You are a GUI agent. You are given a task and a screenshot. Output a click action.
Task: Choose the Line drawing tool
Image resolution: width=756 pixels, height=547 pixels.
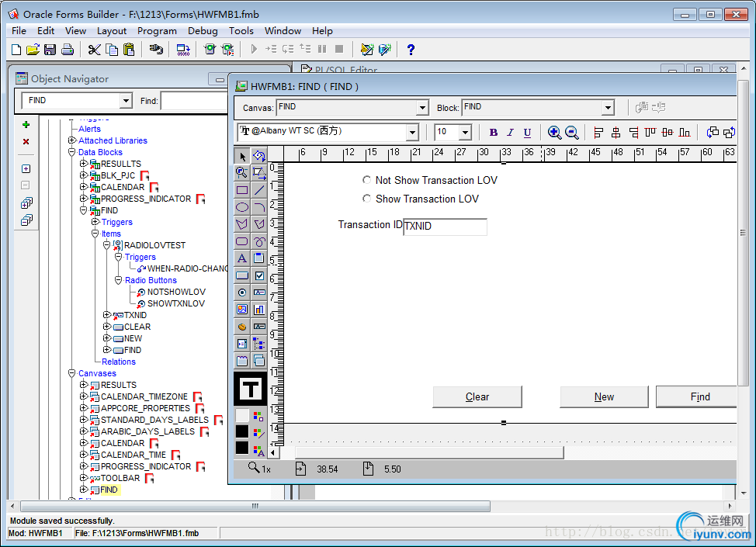pyautogui.click(x=259, y=190)
